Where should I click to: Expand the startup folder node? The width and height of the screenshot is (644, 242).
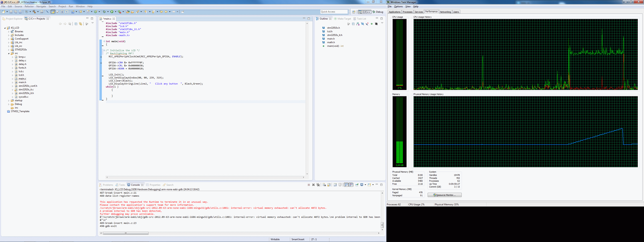[x=9, y=101]
